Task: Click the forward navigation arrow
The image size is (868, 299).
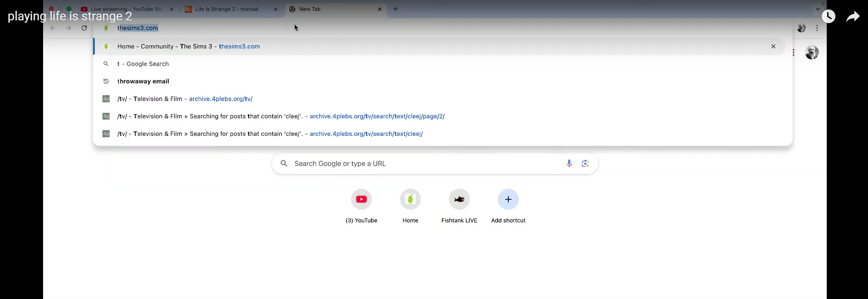Action: pos(68,28)
